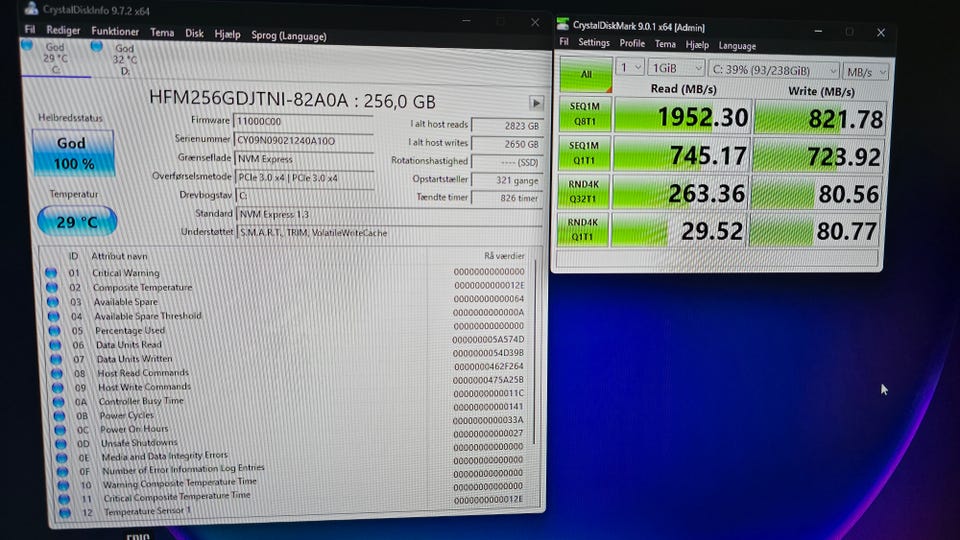Click the status icon for Host Read Commands
The height and width of the screenshot is (540, 960).
[x=57, y=373]
